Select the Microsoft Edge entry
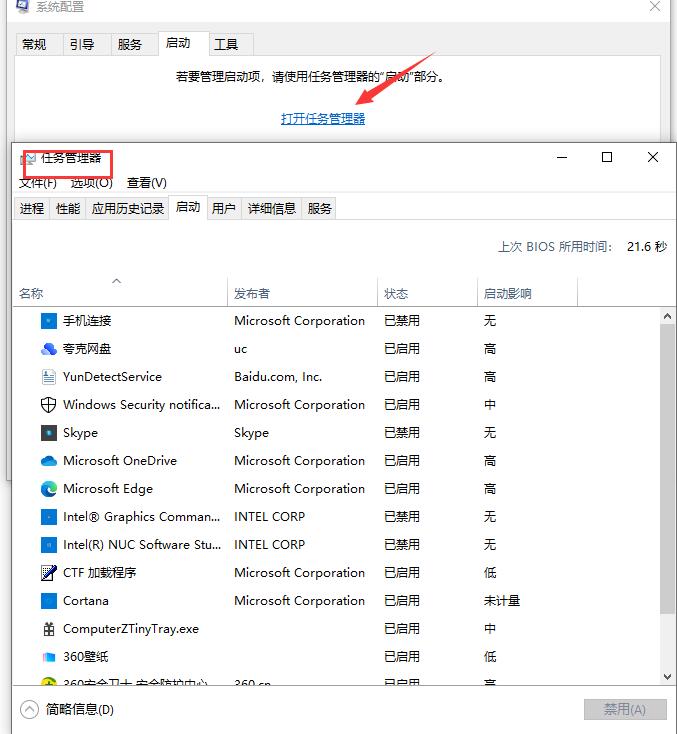 (x=108, y=489)
